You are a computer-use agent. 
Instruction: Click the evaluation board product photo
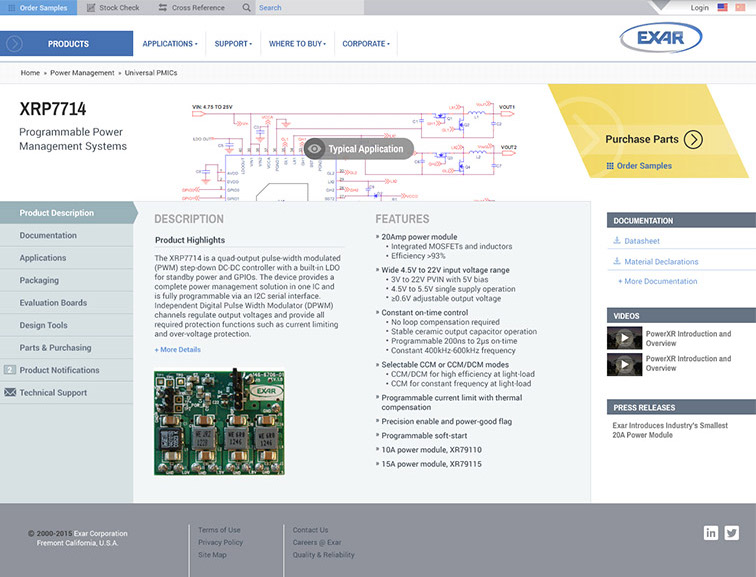219,422
